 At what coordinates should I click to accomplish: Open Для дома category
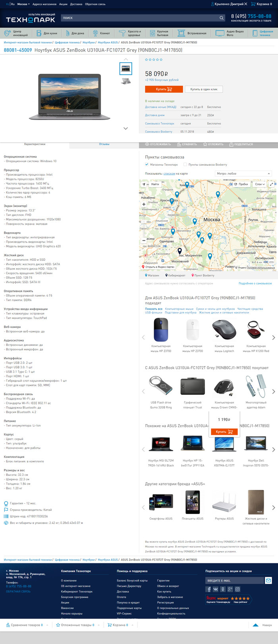pyautogui.click(x=75, y=33)
